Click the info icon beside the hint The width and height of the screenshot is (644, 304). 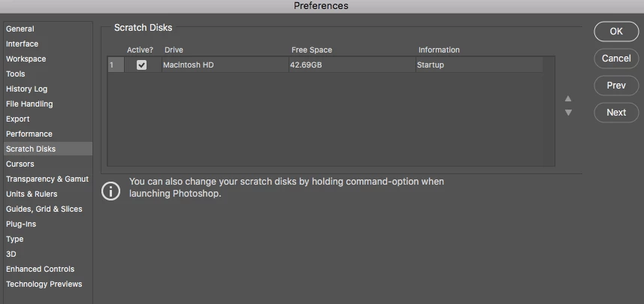pos(110,191)
